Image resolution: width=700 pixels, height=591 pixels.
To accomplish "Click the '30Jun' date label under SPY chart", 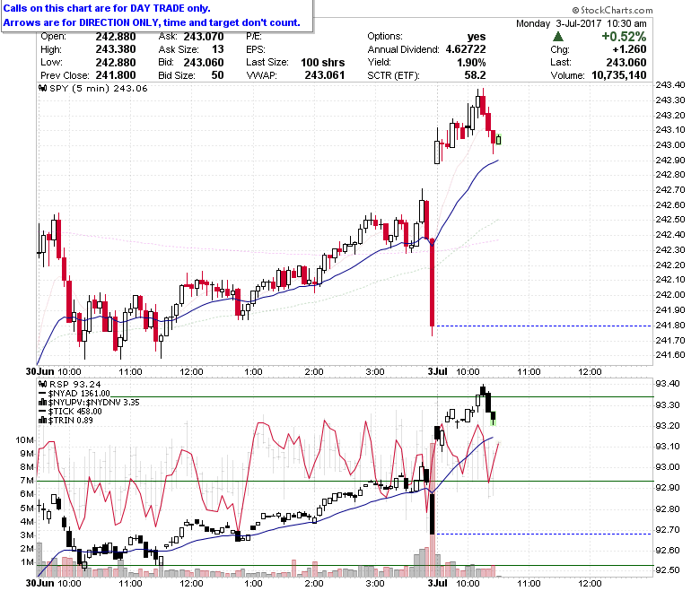I will tap(39, 371).
